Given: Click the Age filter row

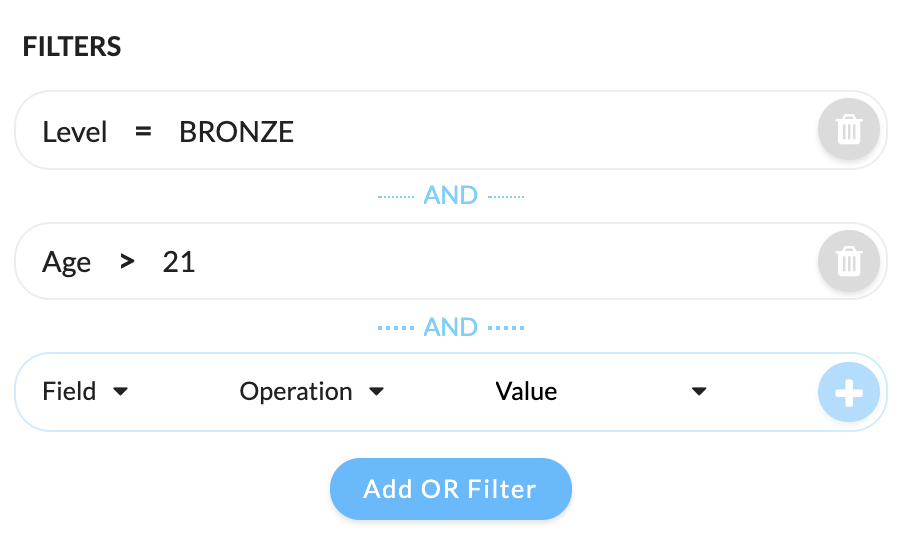Looking at the screenshot, I should click(x=451, y=261).
